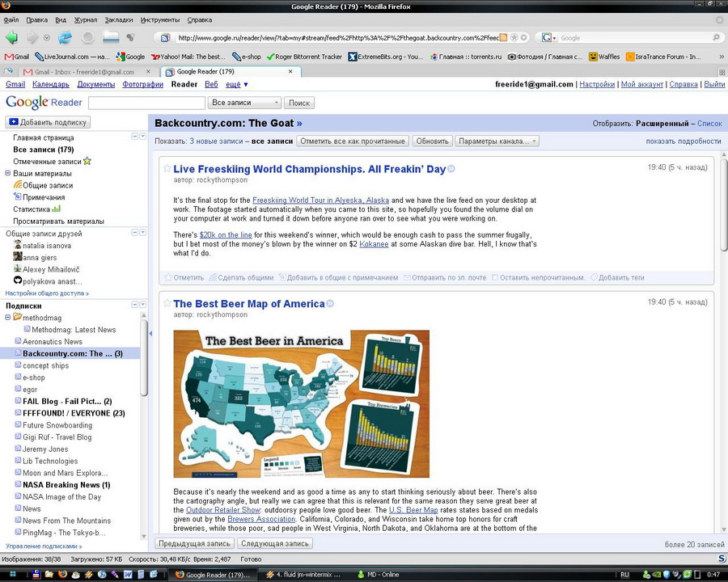
Task: Collapse sidebar with the small left arrow
Action: (150, 333)
